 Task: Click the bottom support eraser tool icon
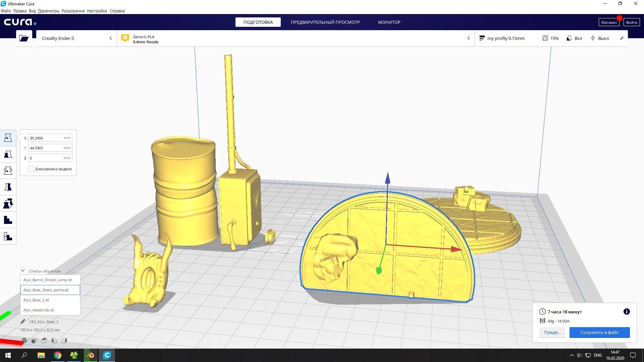click(8, 237)
